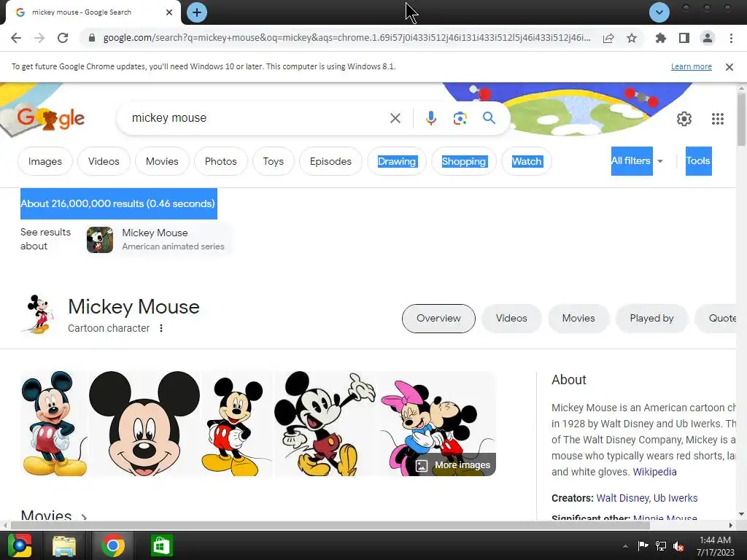
Task: Follow the Walt Disney creator link
Action: [x=622, y=498]
